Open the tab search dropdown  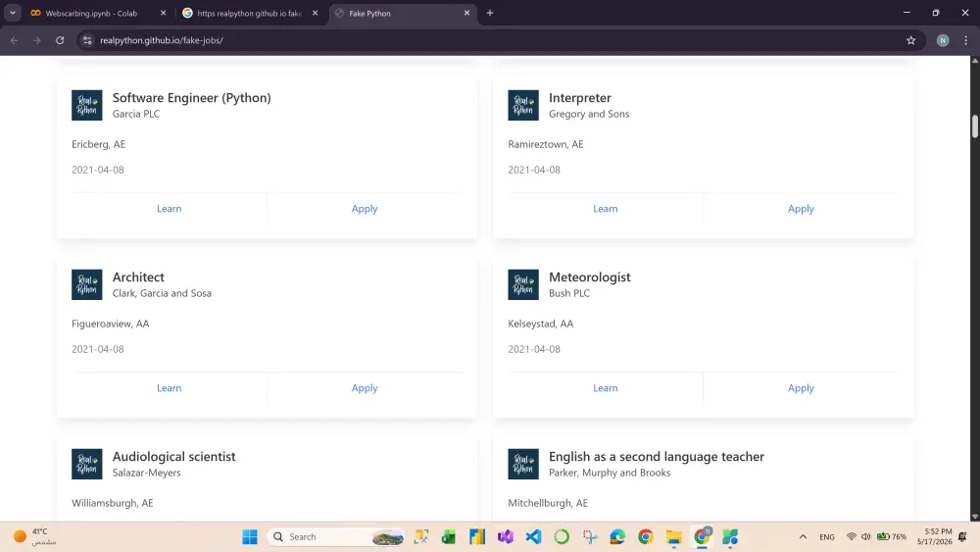pos(13,13)
